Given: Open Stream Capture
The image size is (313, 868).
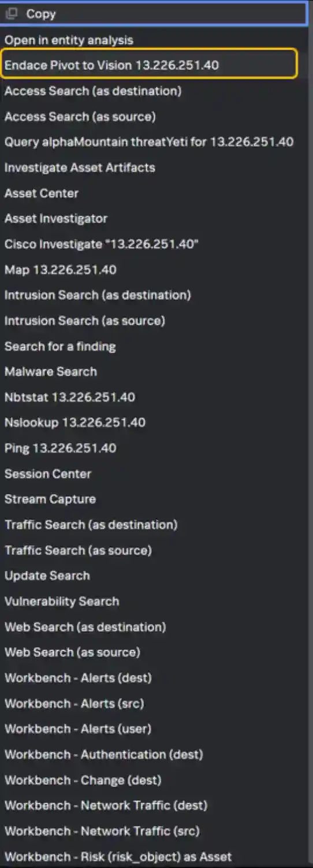Looking at the screenshot, I should coord(50,499).
